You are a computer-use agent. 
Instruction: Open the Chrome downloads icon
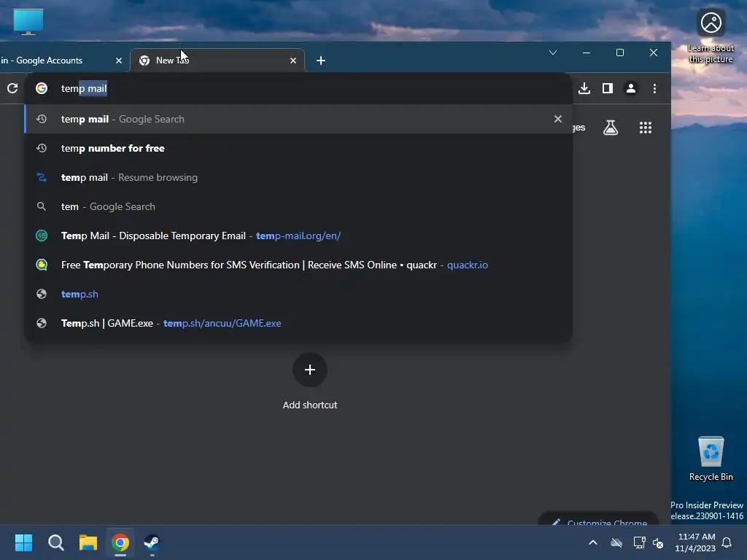point(584,88)
